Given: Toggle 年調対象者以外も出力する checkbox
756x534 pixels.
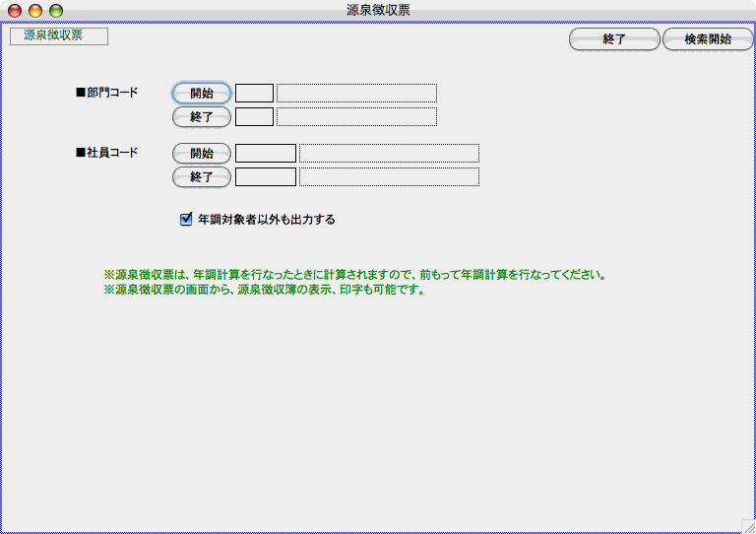Looking at the screenshot, I should tap(186, 220).
